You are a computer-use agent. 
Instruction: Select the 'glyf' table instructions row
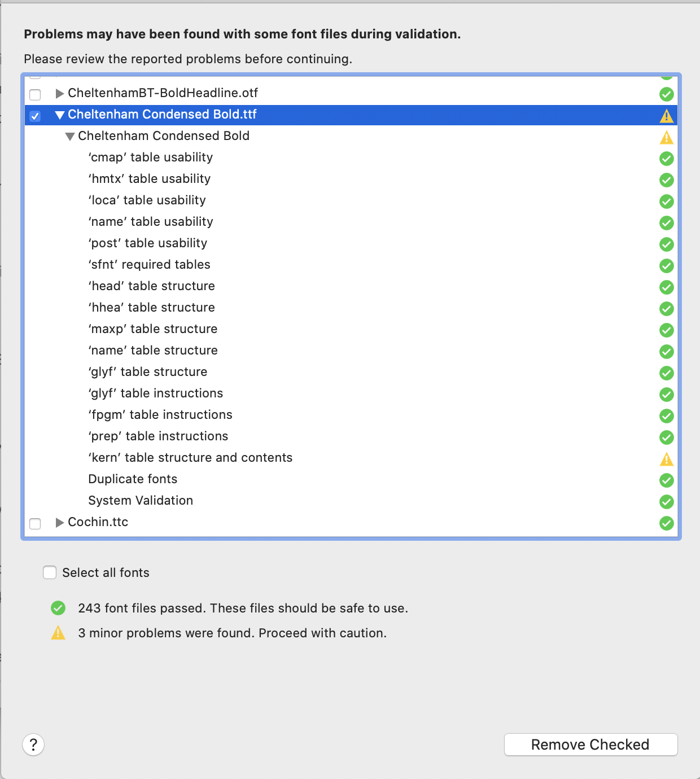[156, 393]
